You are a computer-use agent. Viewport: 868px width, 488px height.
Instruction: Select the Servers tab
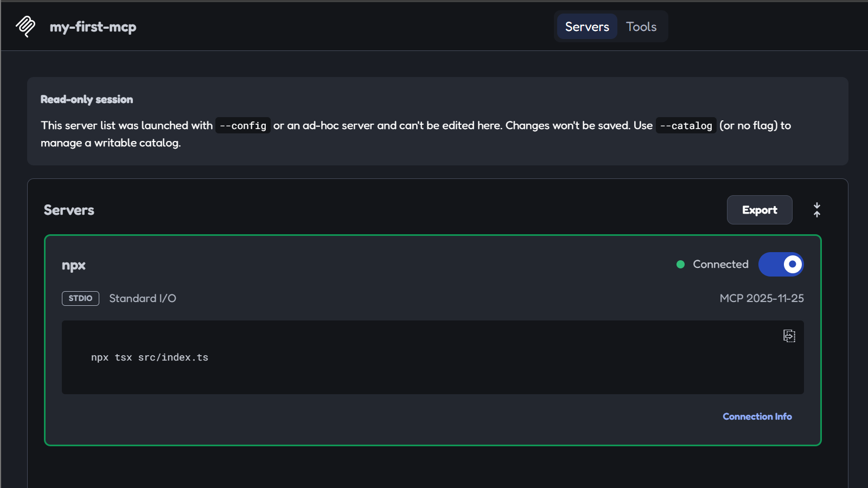click(x=587, y=27)
